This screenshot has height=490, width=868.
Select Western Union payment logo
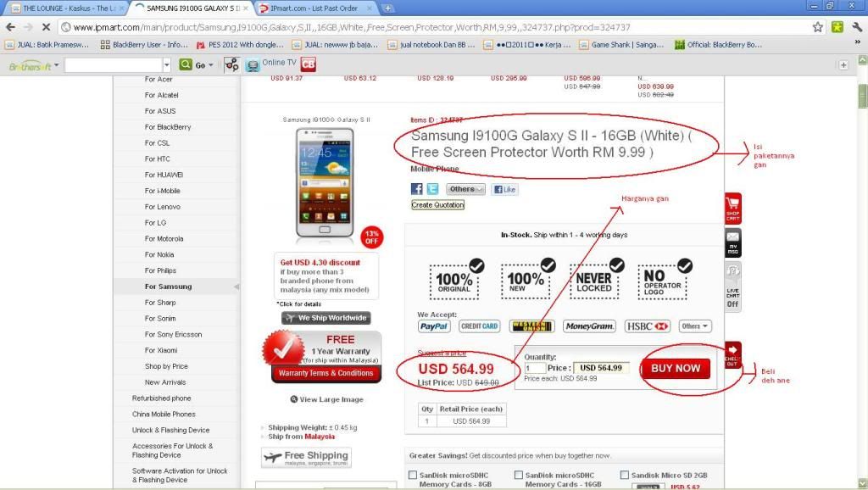531,326
